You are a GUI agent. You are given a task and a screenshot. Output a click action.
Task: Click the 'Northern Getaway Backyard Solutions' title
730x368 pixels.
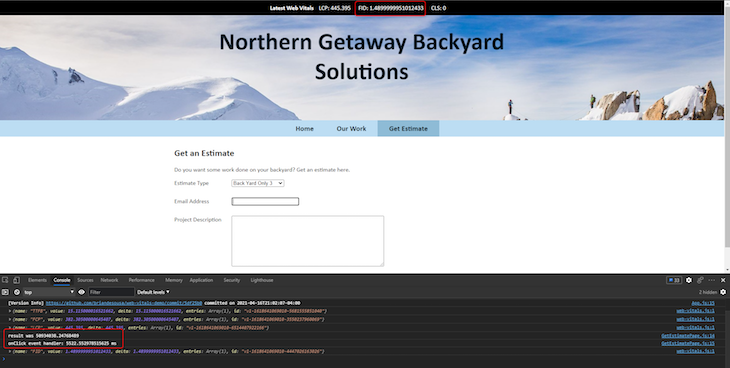pos(362,57)
